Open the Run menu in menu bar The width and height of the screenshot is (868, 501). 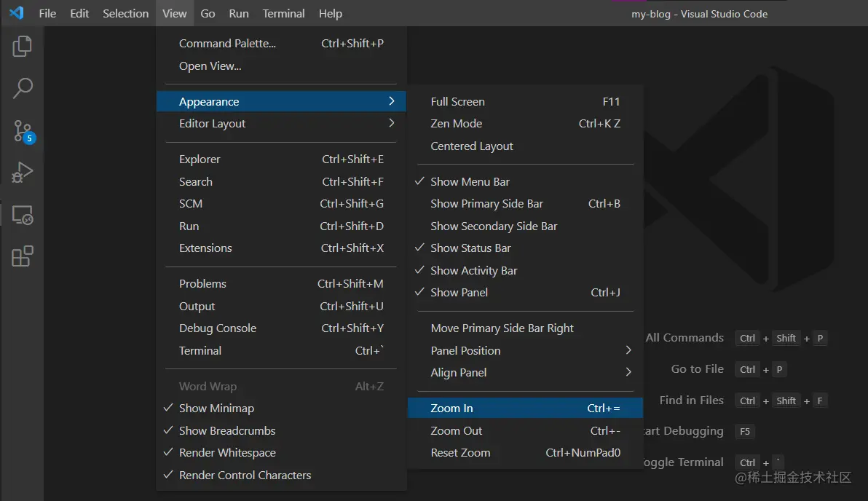pyautogui.click(x=239, y=13)
